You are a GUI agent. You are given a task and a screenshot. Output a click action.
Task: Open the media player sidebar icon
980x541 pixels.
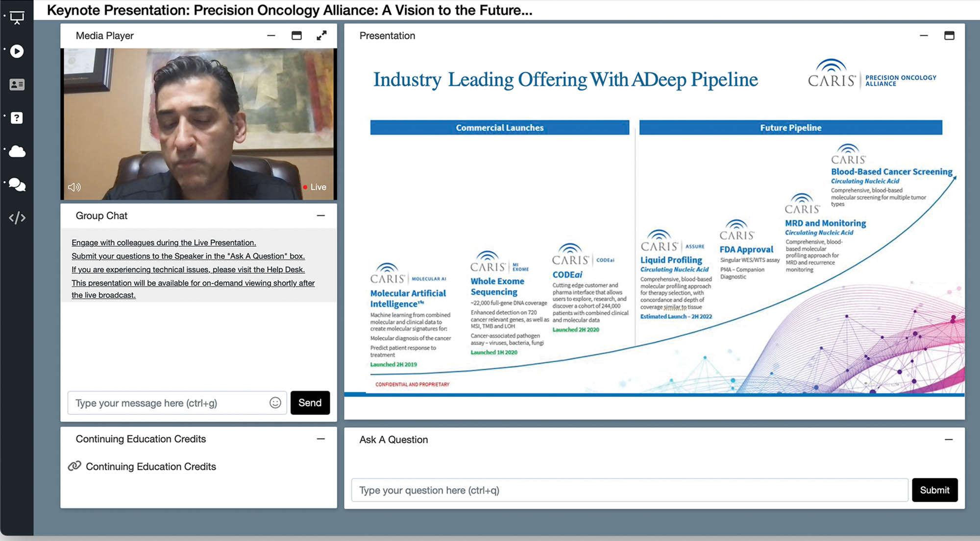[x=17, y=51]
